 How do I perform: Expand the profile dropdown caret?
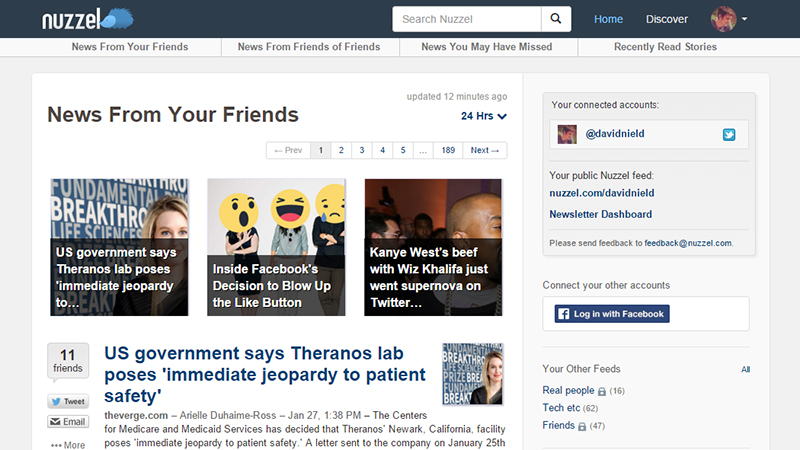coord(744,19)
